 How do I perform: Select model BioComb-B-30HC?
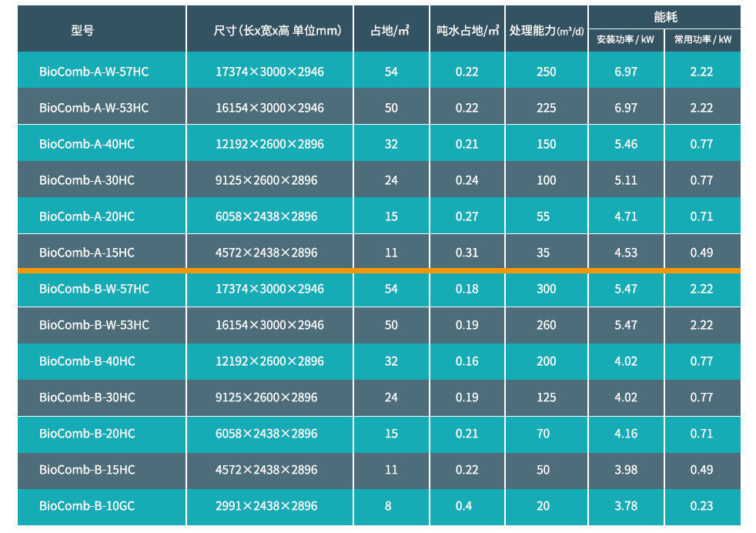point(87,397)
